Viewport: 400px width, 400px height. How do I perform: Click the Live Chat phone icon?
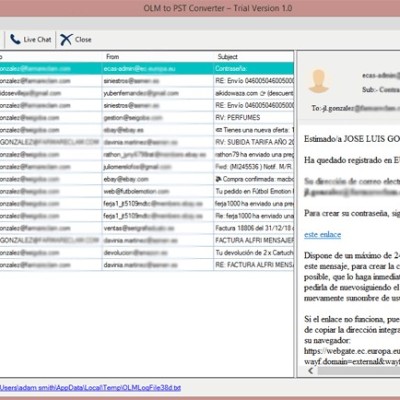point(15,39)
